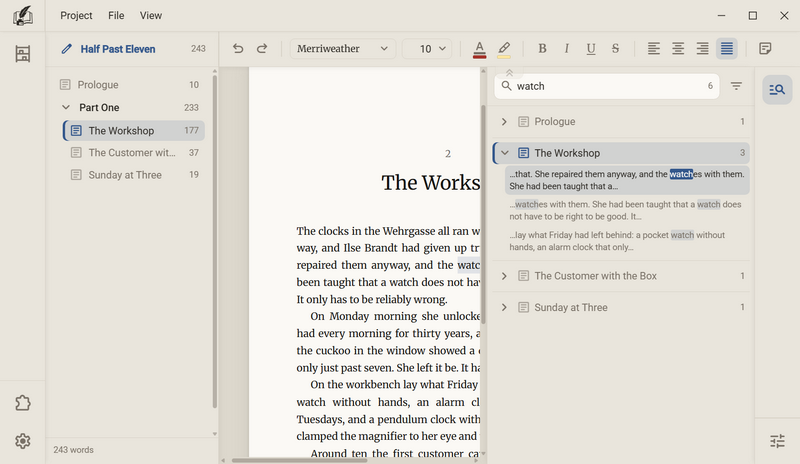
Task: Click into the search field containing 'watch'
Action: click(x=607, y=86)
